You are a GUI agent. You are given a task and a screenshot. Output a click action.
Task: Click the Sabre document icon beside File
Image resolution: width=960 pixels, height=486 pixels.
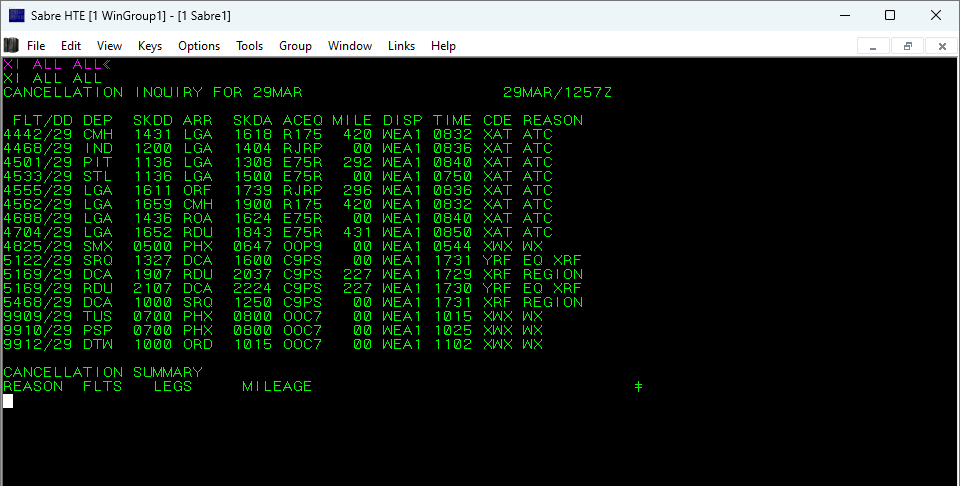(12, 45)
